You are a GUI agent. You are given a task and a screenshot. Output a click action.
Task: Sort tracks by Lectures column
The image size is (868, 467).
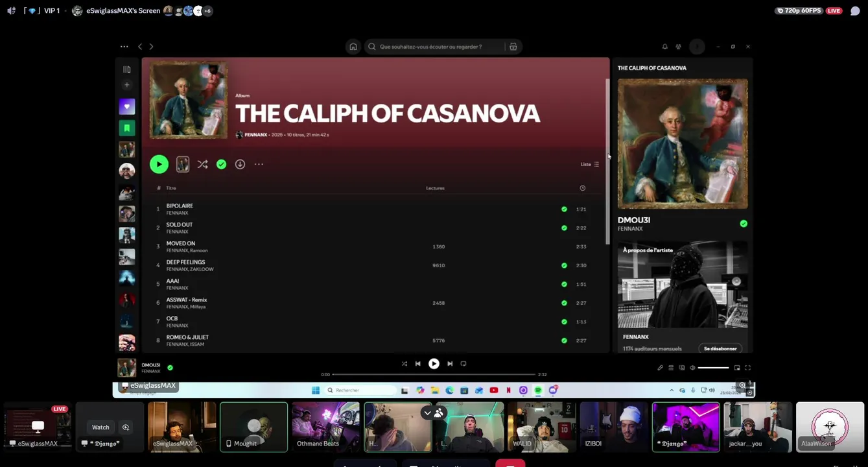click(435, 188)
